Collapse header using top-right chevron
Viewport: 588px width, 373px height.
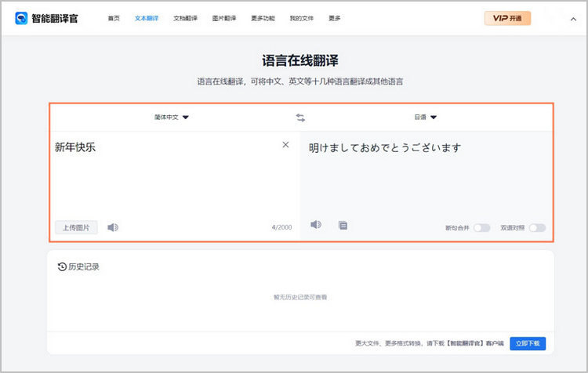click(x=572, y=18)
